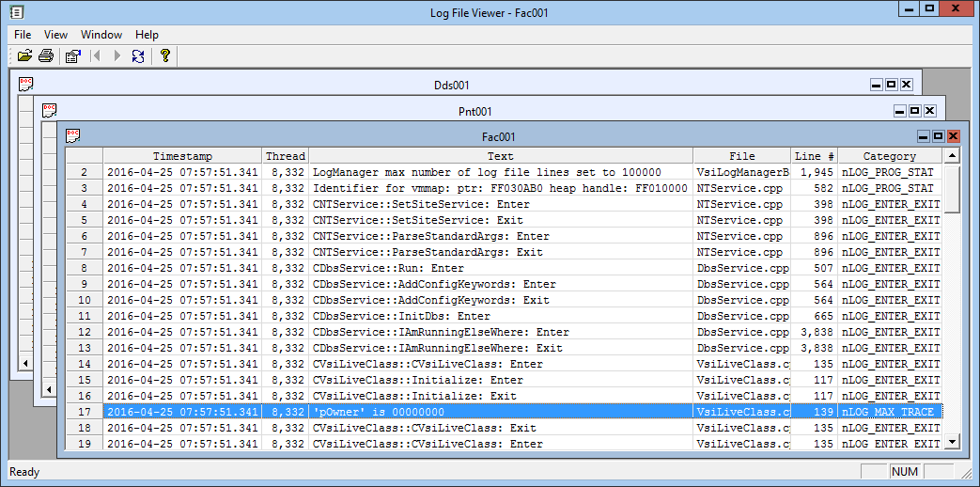Image resolution: width=980 pixels, height=487 pixels.
Task: Close the Dds001 child window
Action: (x=907, y=85)
